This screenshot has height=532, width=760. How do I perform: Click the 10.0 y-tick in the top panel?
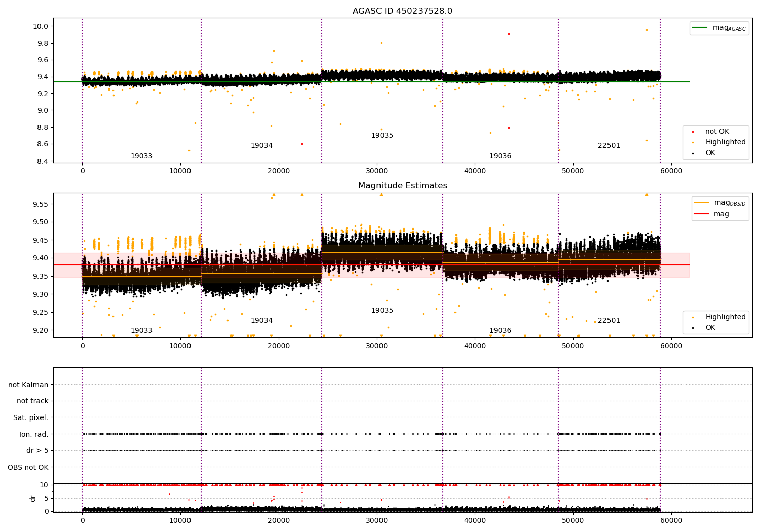coord(40,26)
